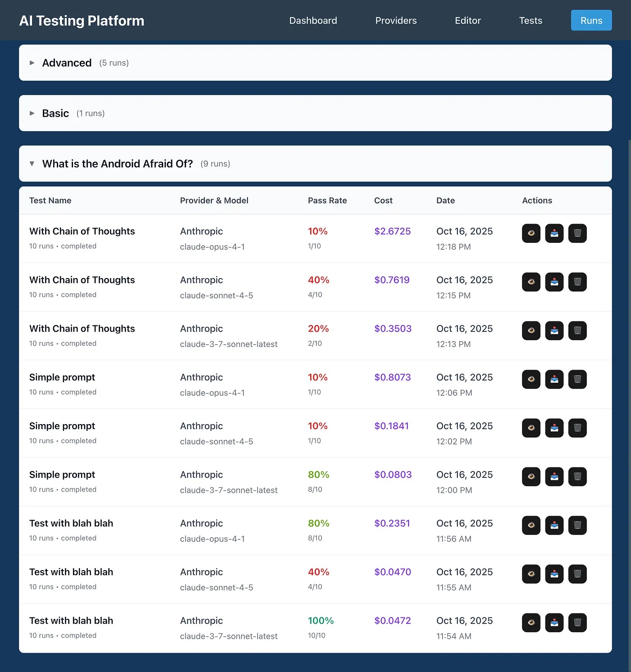Viewport: 631px width, 672px height.
Task: View the 11:56 AM opus run
Action: [x=531, y=526]
